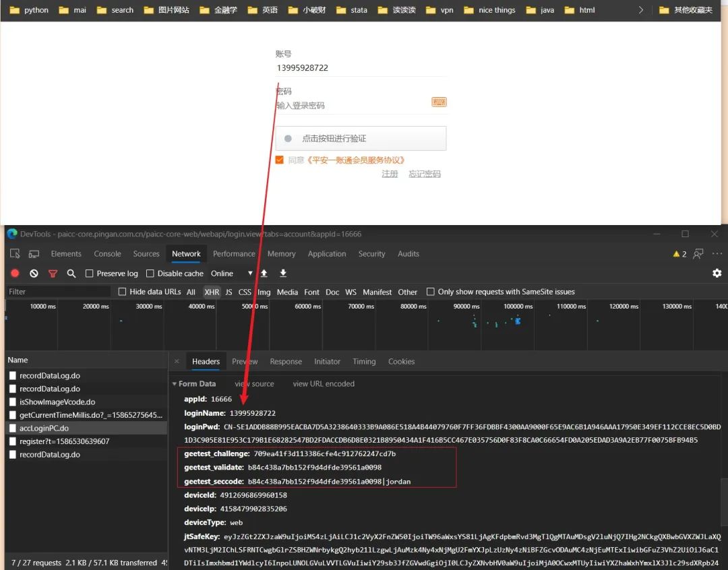
Task: Switch to the Sources panel
Action: pos(146,253)
